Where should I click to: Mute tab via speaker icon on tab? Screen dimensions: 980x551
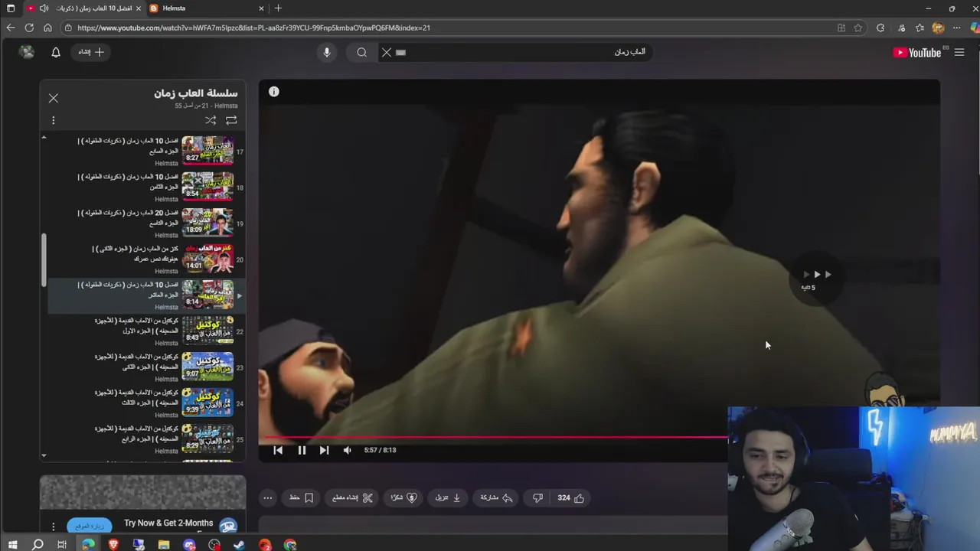(44, 8)
